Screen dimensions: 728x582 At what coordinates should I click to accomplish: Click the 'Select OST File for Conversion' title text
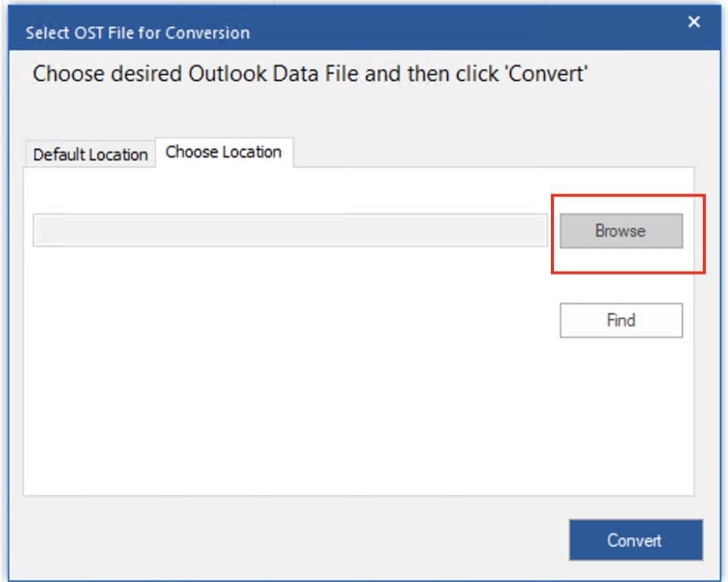[x=138, y=33]
